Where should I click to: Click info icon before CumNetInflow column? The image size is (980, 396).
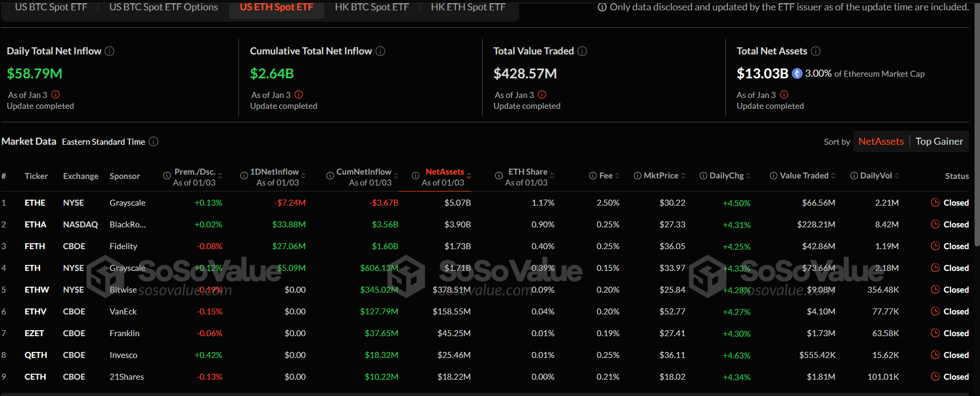(330, 176)
